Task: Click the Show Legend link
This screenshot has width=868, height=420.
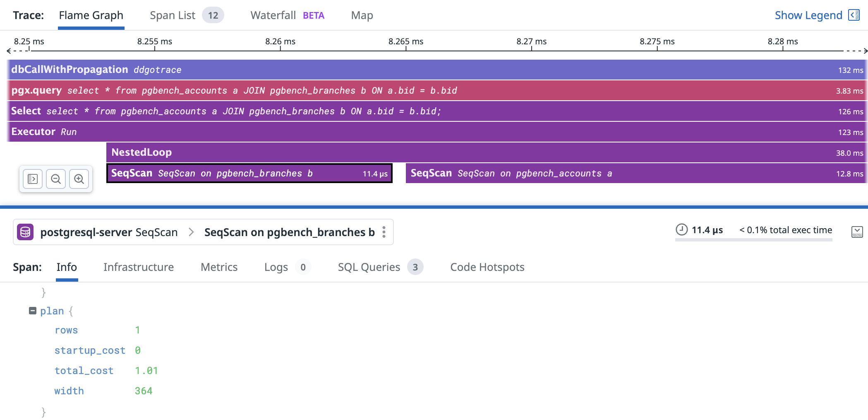Action: pos(808,15)
